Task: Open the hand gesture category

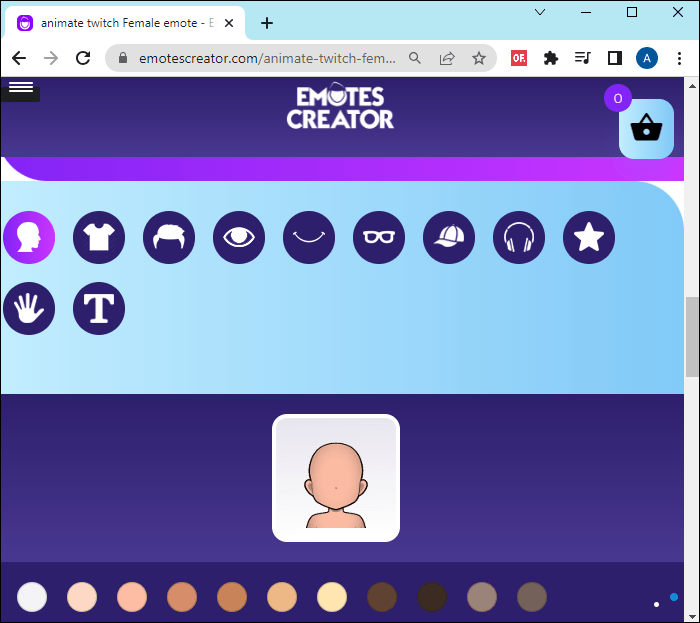Action: click(x=29, y=308)
